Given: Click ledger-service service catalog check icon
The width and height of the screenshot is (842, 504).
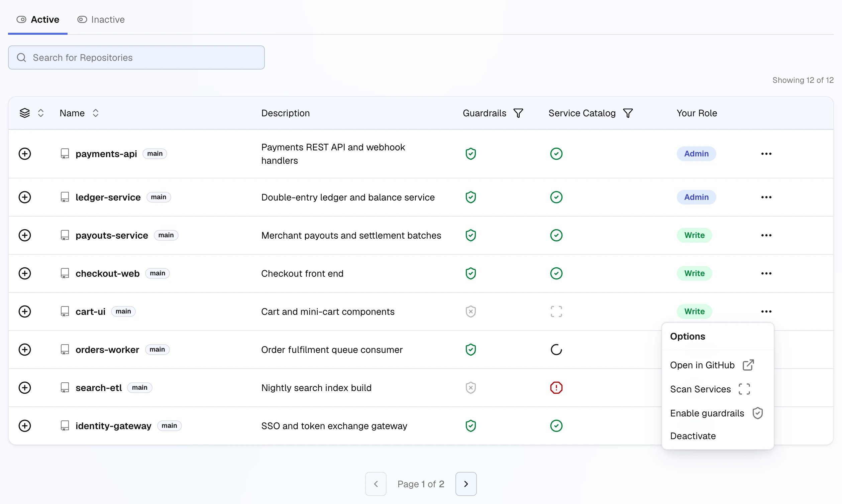Looking at the screenshot, I should pos(556,197).
